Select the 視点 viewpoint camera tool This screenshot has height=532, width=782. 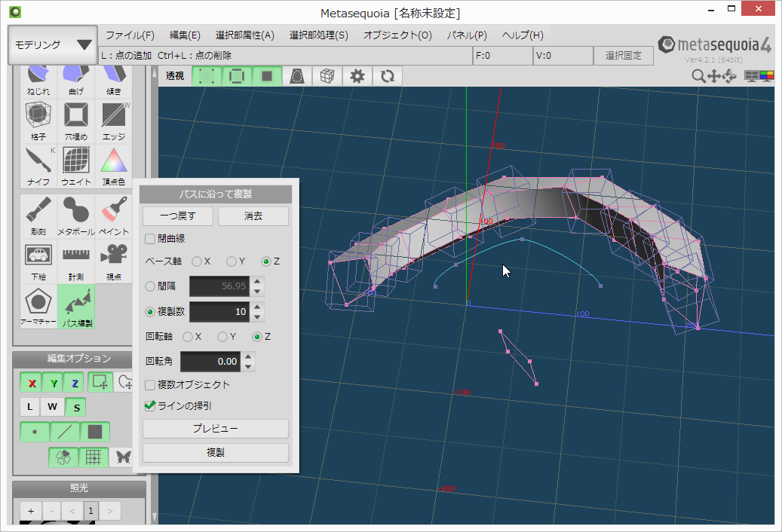[x=114, y=261]
